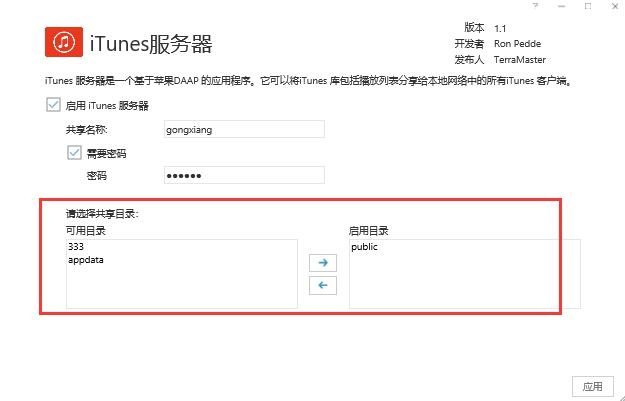The height and width of the screenshot is (401, 625).
Task: Select the 333 folder in 可用目录
Action: coord(76,246)
